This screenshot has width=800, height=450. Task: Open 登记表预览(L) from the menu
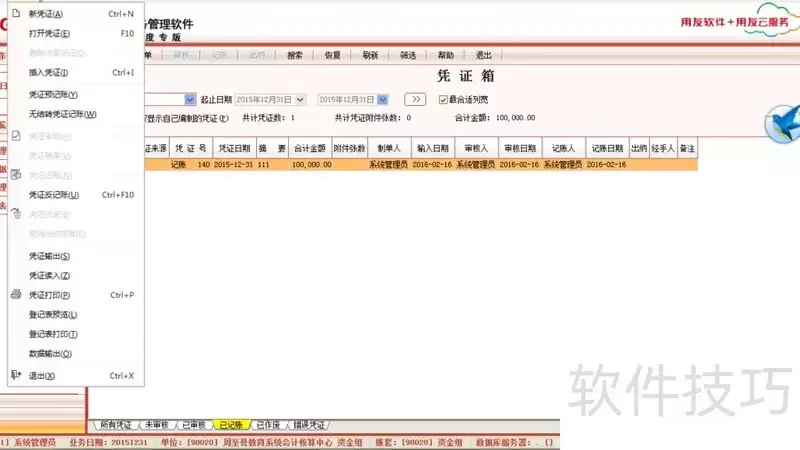pyautogui.click(x=53, y=314)
